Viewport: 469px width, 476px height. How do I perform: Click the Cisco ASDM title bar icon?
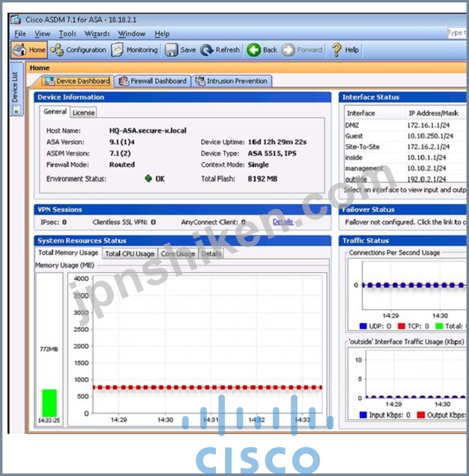coord(16,20)
